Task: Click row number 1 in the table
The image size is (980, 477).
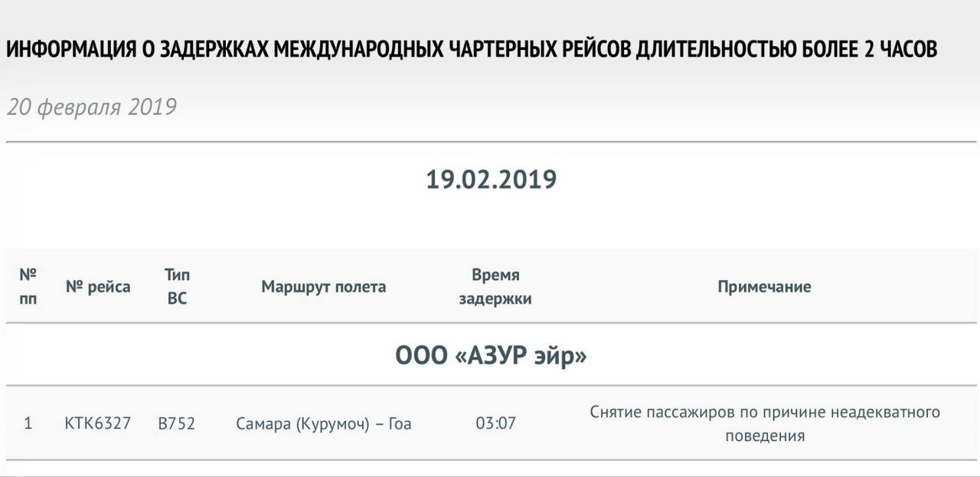Action: 28,423
